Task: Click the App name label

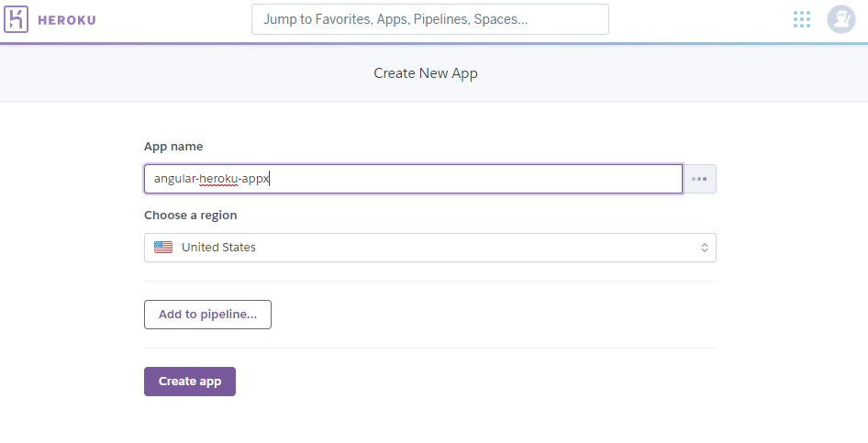Action: pyautogui.click(x=173, y=147)
